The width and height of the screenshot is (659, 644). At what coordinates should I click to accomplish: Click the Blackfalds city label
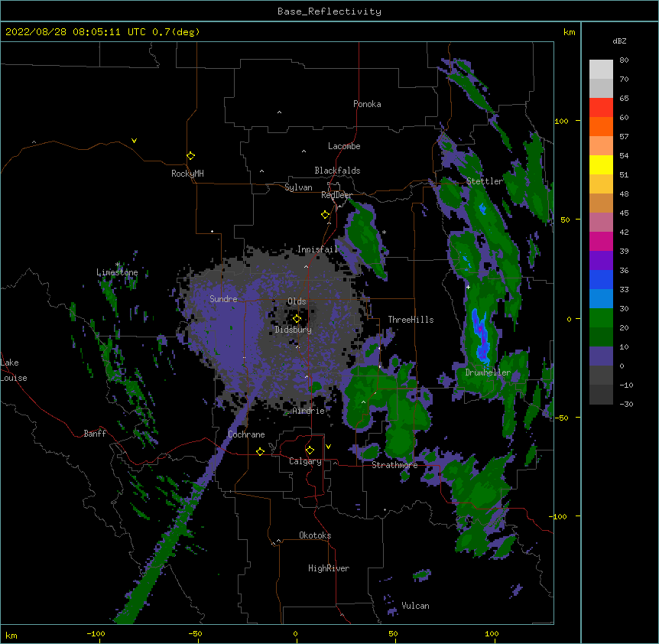pyautogui.click(x=337, y=171)
